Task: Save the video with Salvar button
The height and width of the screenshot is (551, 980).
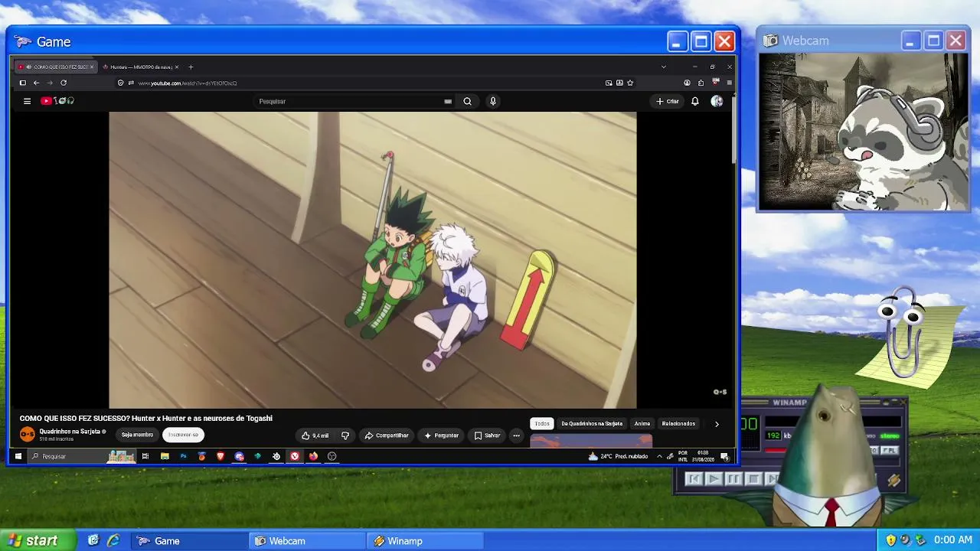Action: click(x=487, y=435)
